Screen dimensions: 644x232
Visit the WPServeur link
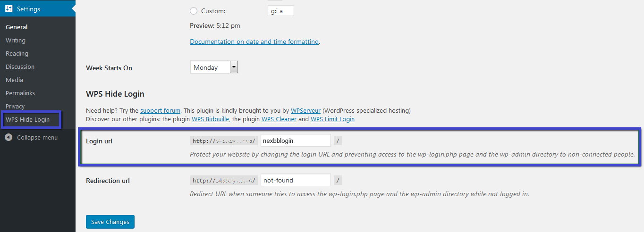click(306, 111)
